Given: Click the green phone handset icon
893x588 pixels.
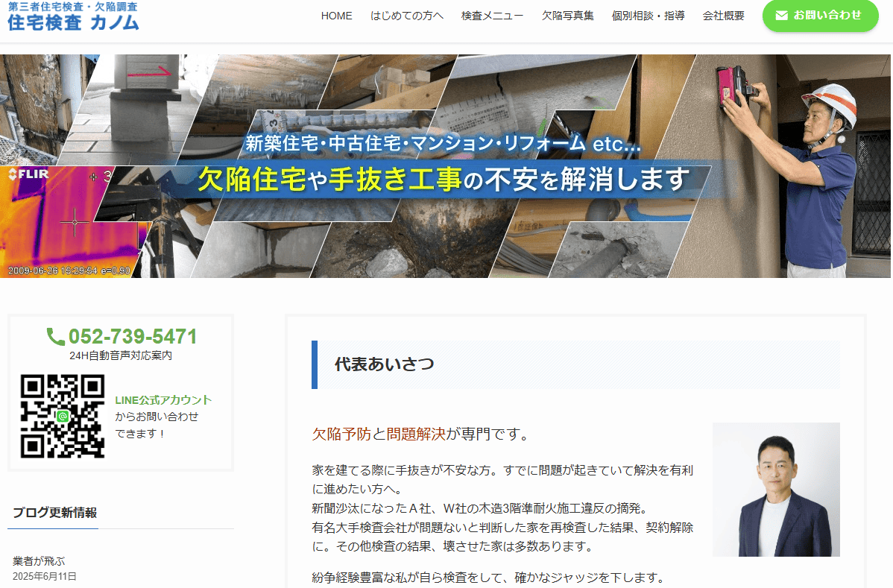Looking at the screenshot, I should tap(55, 337).
